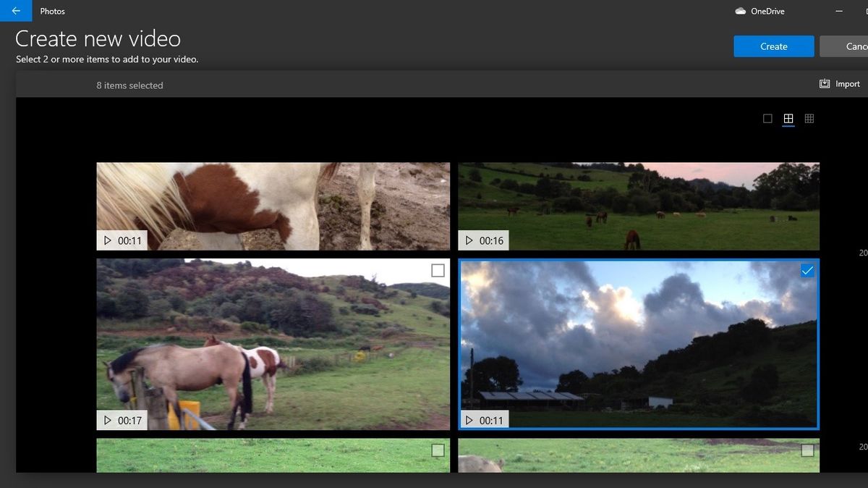This screenshot has height=488, width=868.
Task: Deselect the cloudy sky video clip
Action: (x=806, y=271)
